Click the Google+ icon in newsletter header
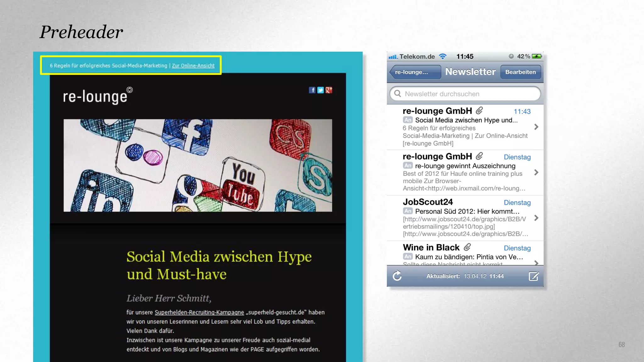Screen dimensions: 644x362 (329, 90)
